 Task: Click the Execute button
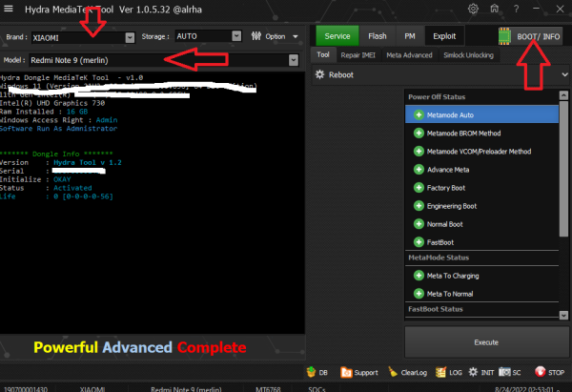click(x=486, y=342)
